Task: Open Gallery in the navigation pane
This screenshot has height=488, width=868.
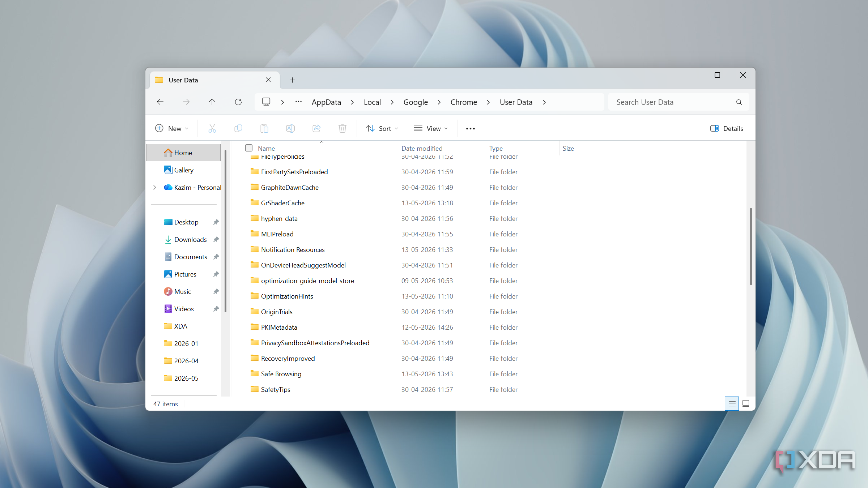Action: pos(184,170)
